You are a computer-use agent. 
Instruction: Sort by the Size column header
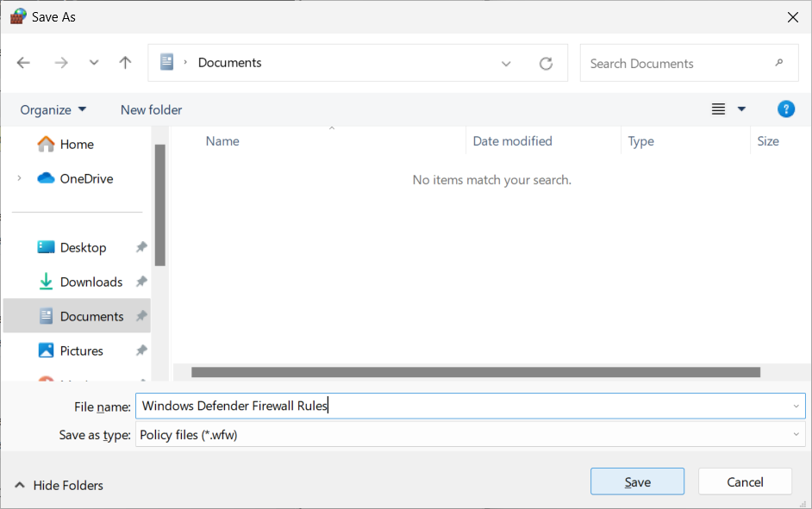[768, 141]
